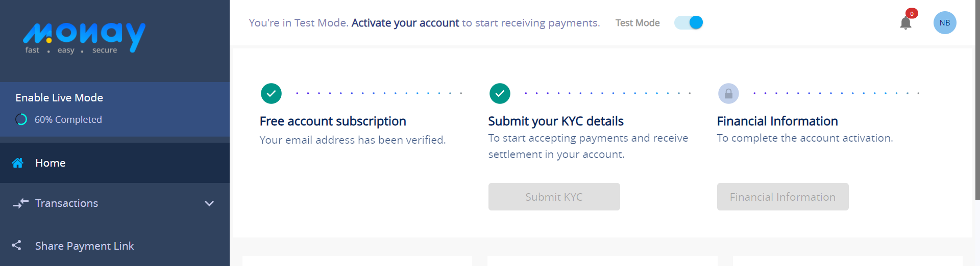
Task: Click the red notification count badge
Action: pyautogui.click(x=912, y=14)
